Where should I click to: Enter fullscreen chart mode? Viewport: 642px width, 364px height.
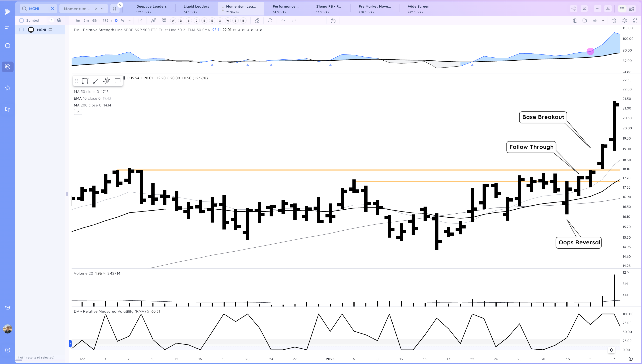(x=635, y=21)
